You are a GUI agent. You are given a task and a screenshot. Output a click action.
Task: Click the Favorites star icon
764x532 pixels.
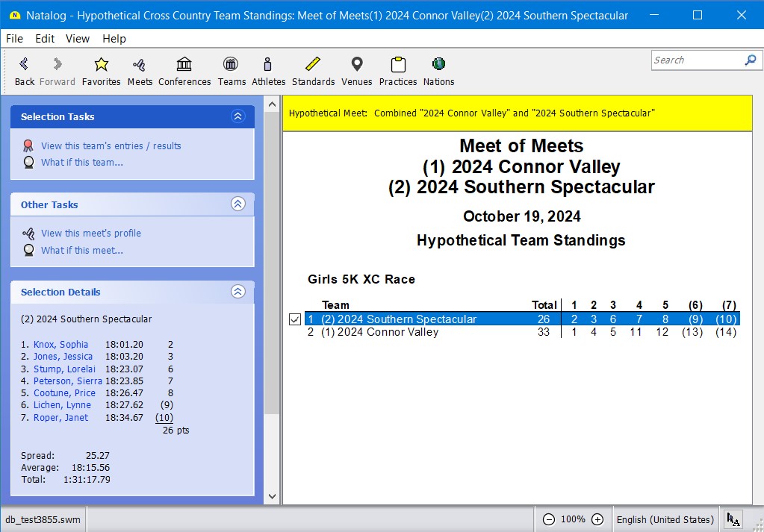(x=101, y=65)
